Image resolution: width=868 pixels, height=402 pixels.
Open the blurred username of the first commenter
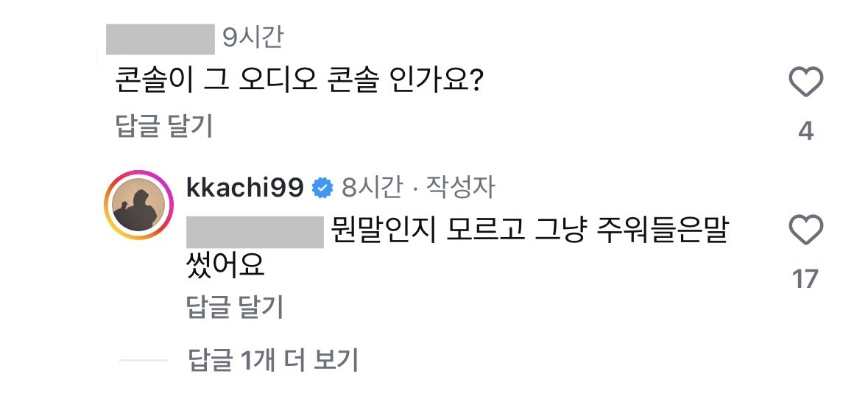click(x=160, y=38)
